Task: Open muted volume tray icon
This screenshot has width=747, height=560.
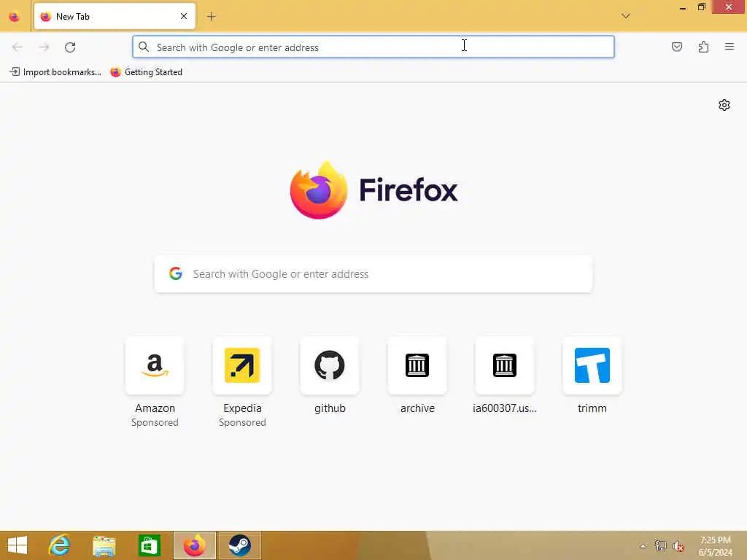Action: [678, 546]
